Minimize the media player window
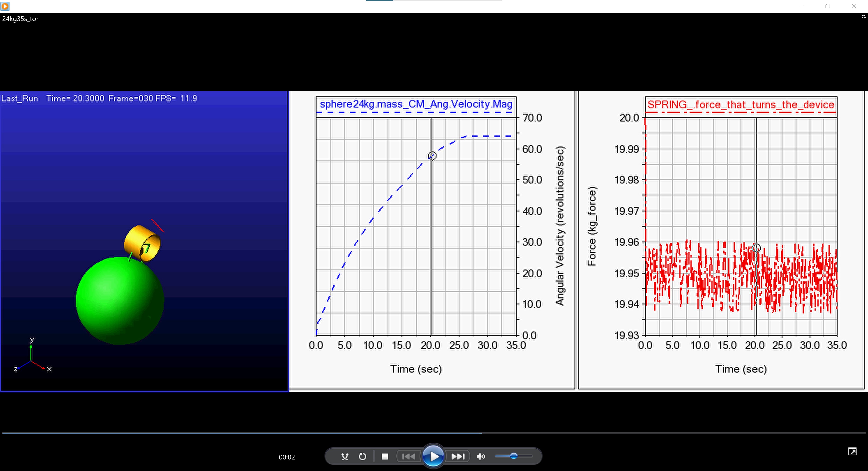This screenshot has height=471, width=868. click(x=802, y=6)
